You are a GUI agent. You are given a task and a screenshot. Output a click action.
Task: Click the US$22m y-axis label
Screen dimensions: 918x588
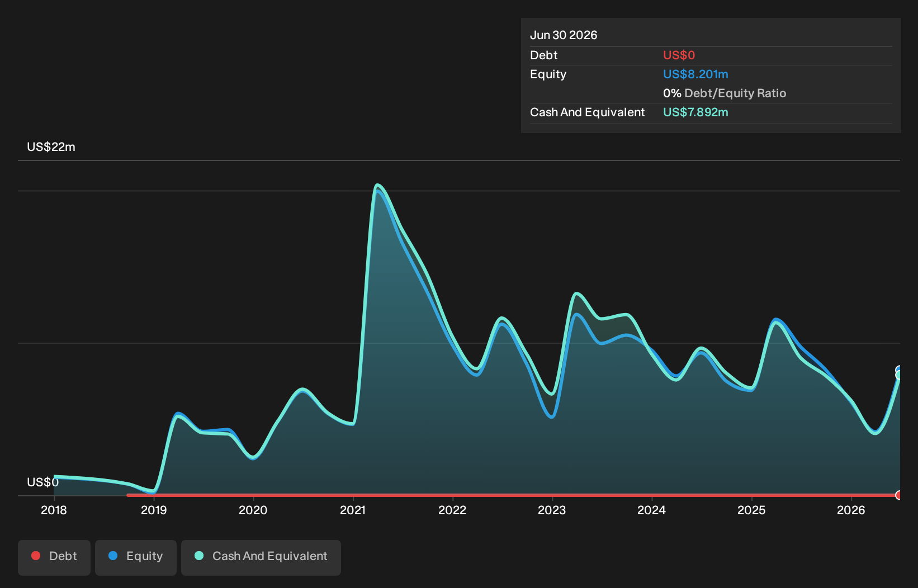(51, 147)
